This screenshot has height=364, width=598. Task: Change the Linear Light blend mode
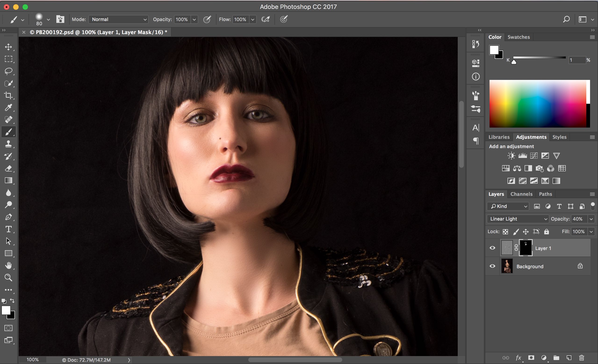[x=517, y=219]
